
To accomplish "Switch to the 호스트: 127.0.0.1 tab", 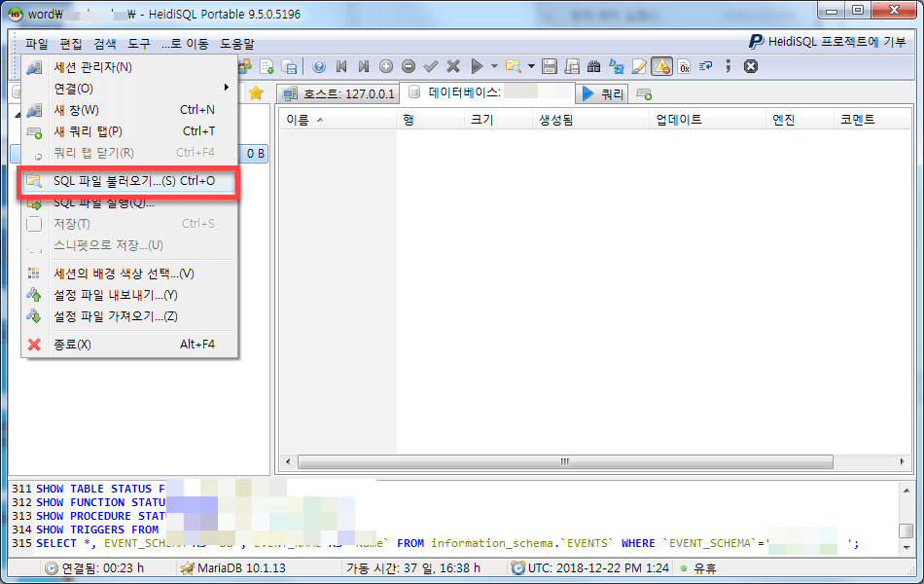I will tap(338, 93).
